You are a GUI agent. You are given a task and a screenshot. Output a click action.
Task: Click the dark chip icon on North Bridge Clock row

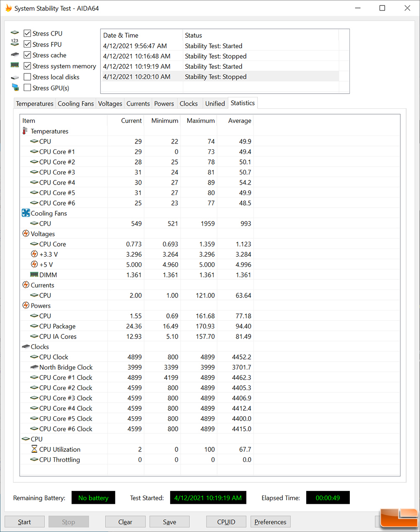point(34,367)
